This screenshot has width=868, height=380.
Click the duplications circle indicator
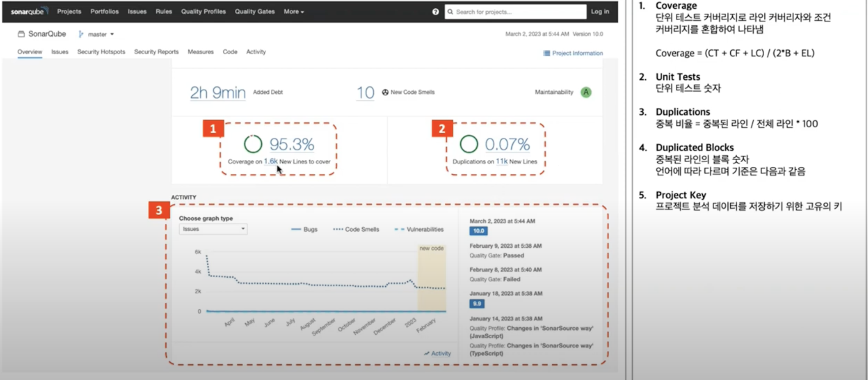click(x=469, y=144)
